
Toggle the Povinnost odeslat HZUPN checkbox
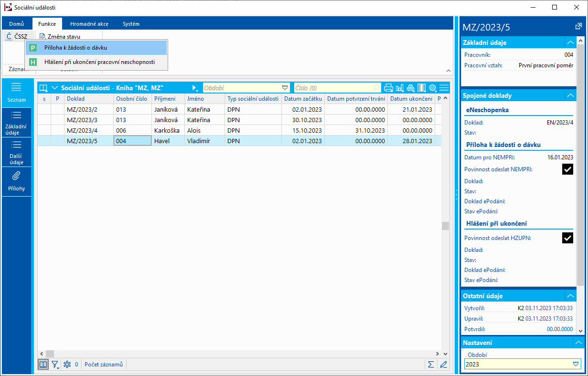click(x=567, y=238)
